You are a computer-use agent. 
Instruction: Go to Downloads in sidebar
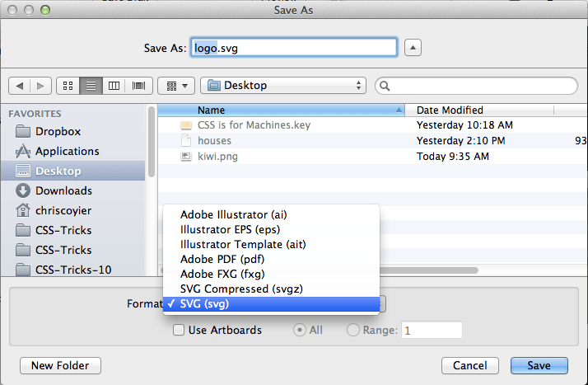(63, 190)
